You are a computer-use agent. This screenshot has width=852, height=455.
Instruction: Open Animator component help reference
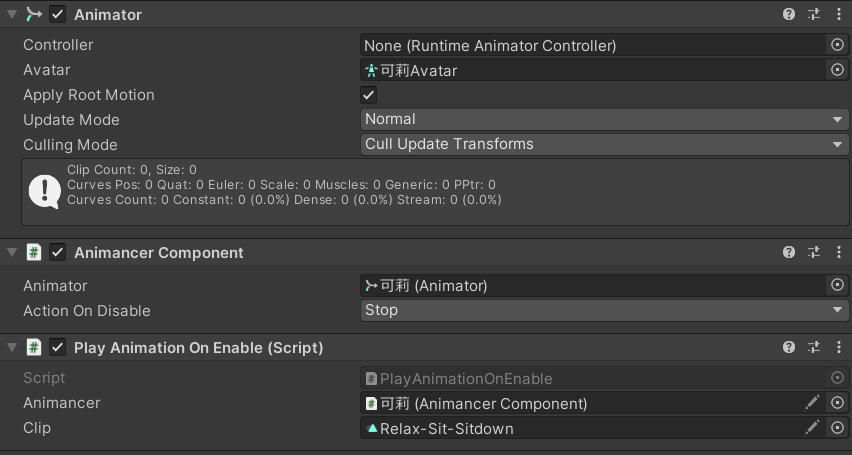point(789,14)
